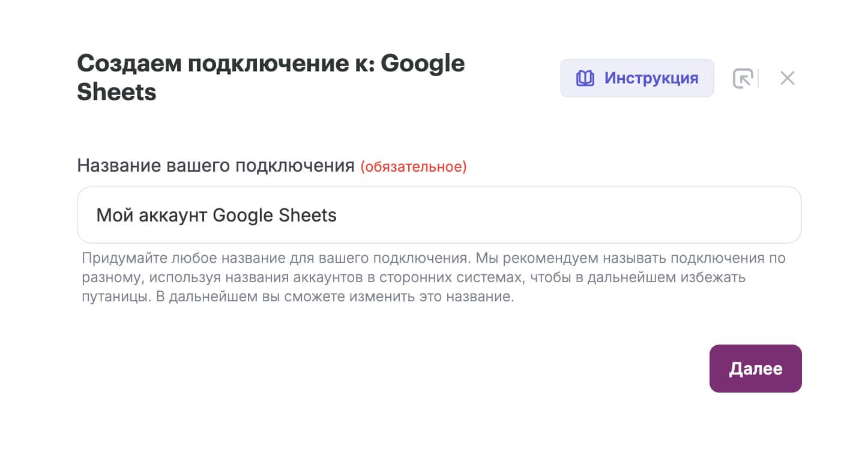
Task: Click the book icon in Инструкция button
Action: click(585, 79)
